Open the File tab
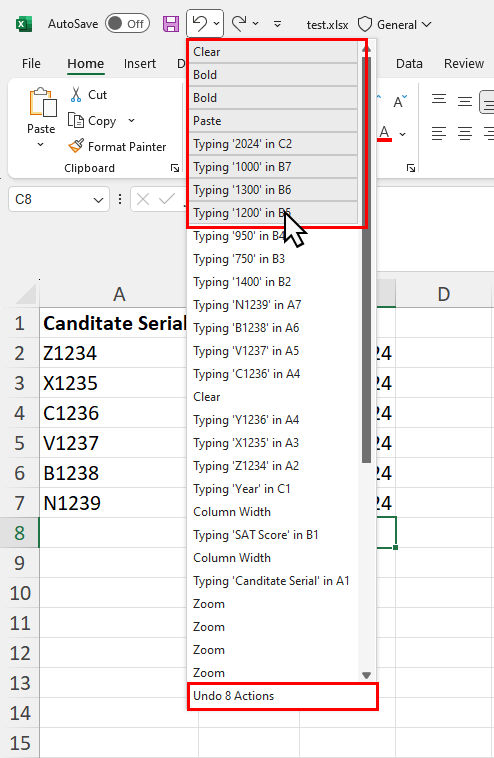 pyautogui.click(x=31, y=63)
